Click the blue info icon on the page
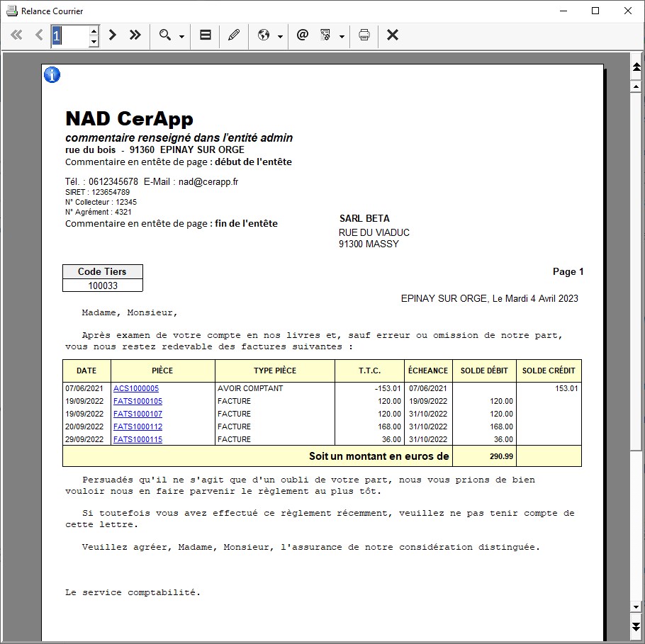 coord(52,74)
